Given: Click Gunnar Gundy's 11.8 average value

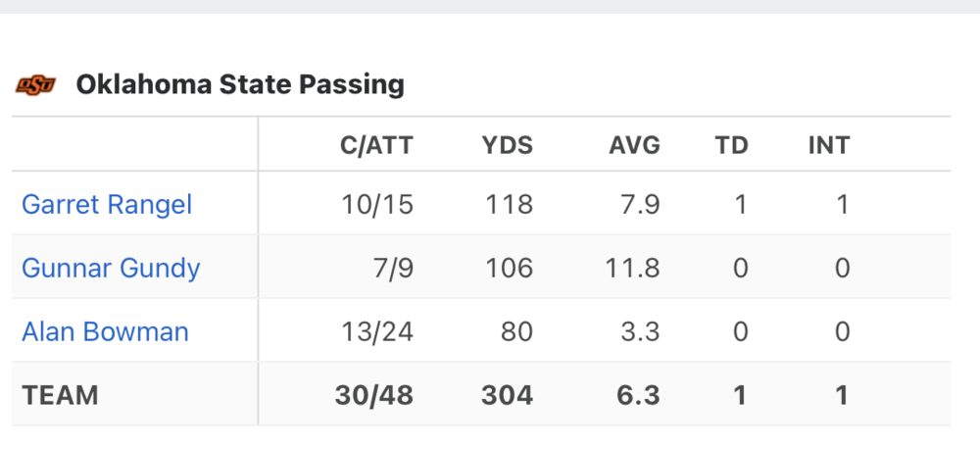Looking at the screenshot, I should coord(634,269).
